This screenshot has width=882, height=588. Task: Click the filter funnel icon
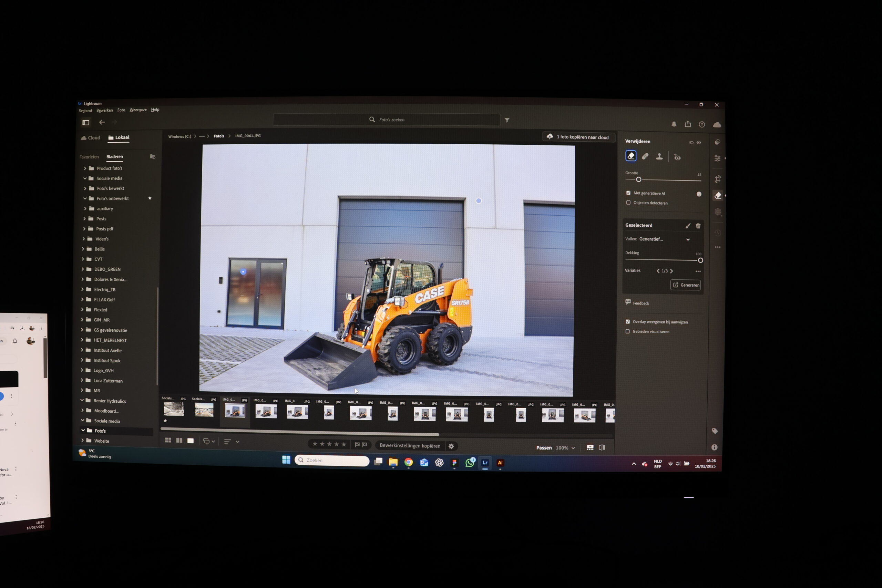pos(507,120)
